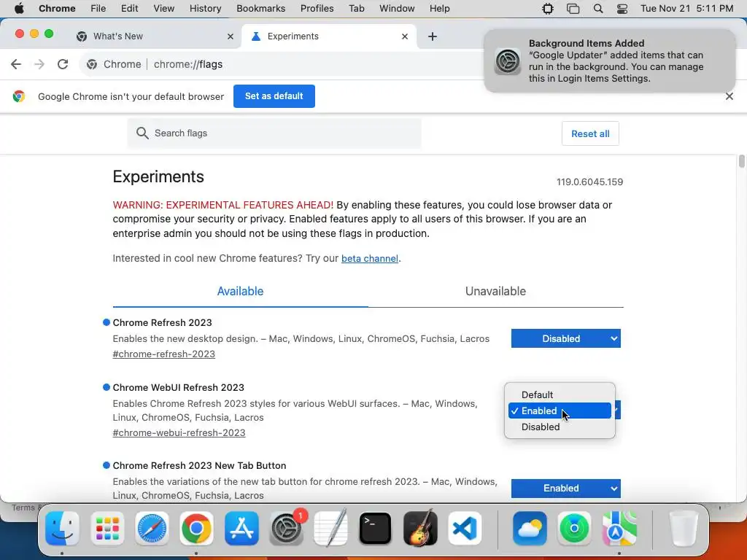747x560 pixels.
Task: Click the page vertical scrollbar thumb
Action: coord(741,161)
